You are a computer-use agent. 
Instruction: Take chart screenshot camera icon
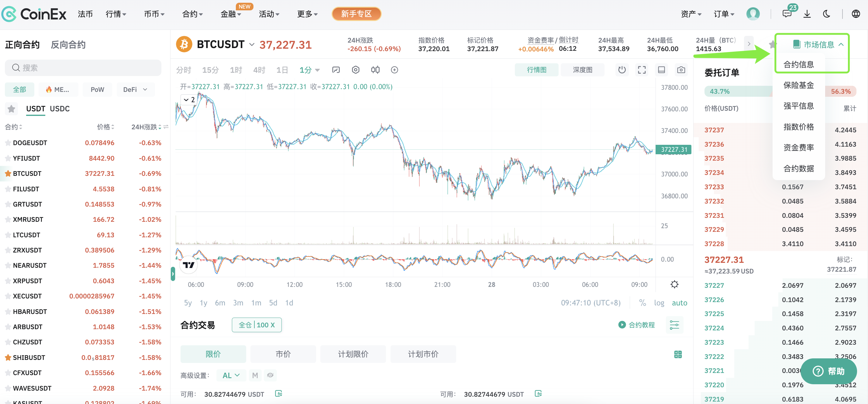[681, 70]
